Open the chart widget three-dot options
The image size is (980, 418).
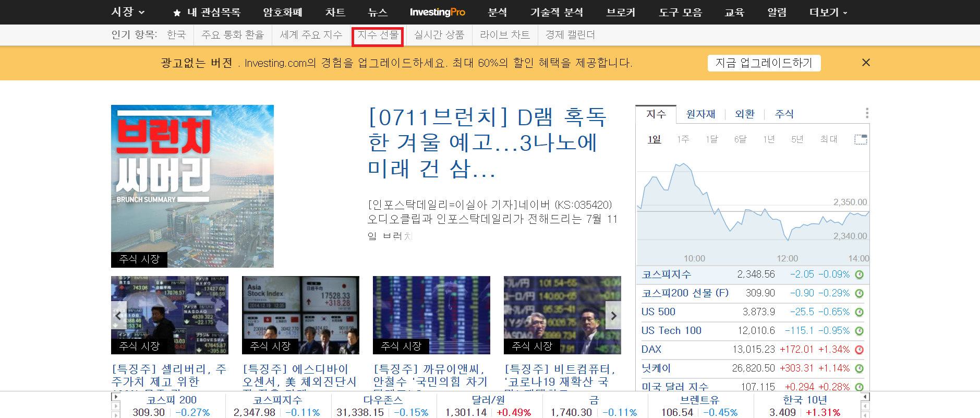867,113
